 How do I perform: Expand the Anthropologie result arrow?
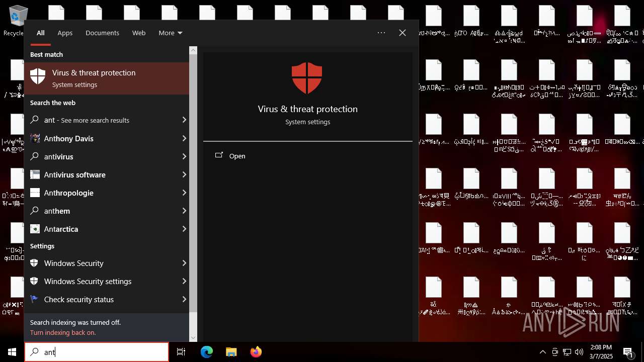point(184,193)
